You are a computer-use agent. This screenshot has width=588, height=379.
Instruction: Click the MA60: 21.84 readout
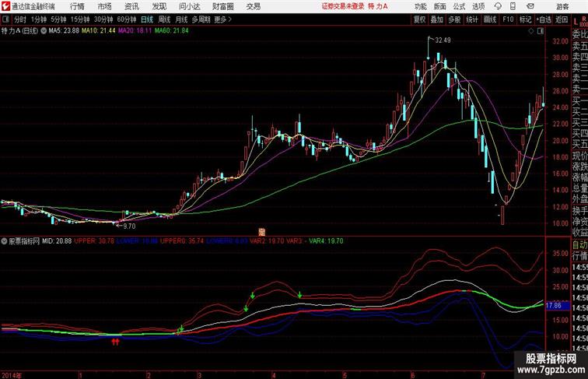point(171,31)
